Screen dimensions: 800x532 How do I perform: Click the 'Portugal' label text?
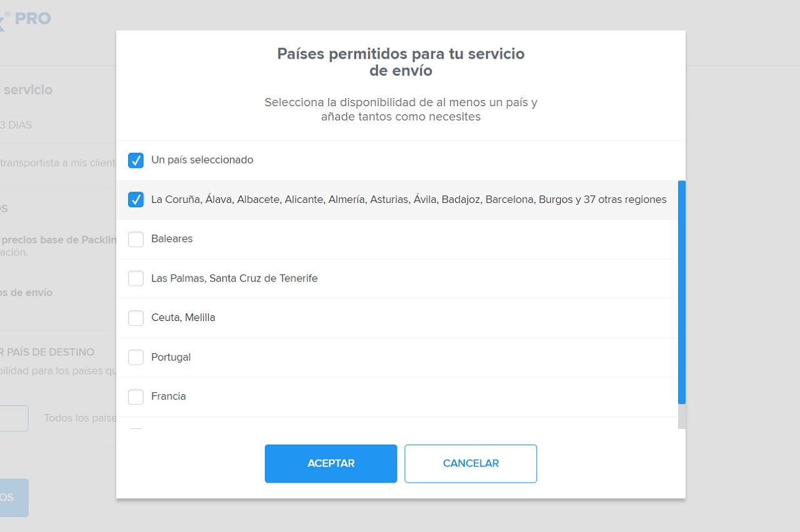point(171,357)
